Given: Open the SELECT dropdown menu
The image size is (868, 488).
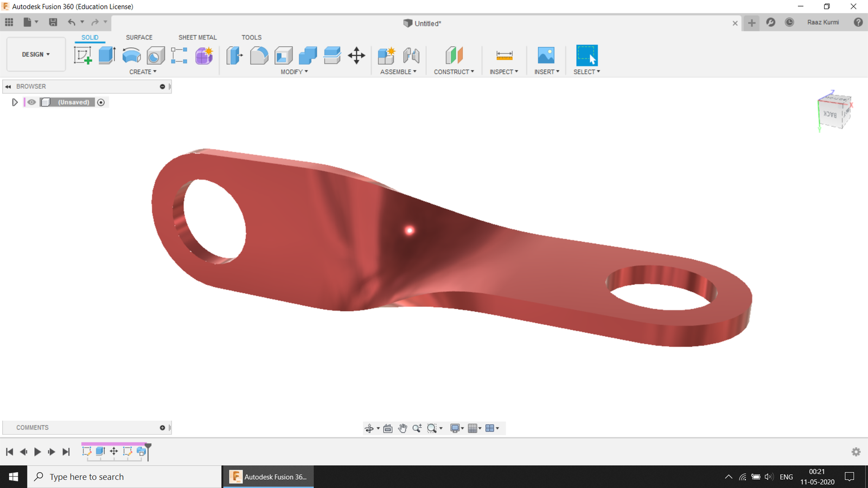Looking at the screenshot, I should (586, 72).
